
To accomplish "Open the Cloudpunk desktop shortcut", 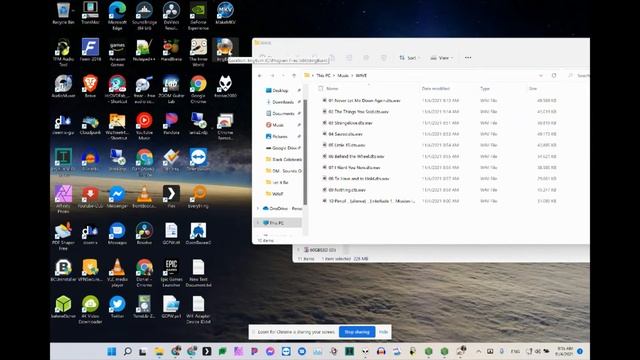I will click(90, 124).
